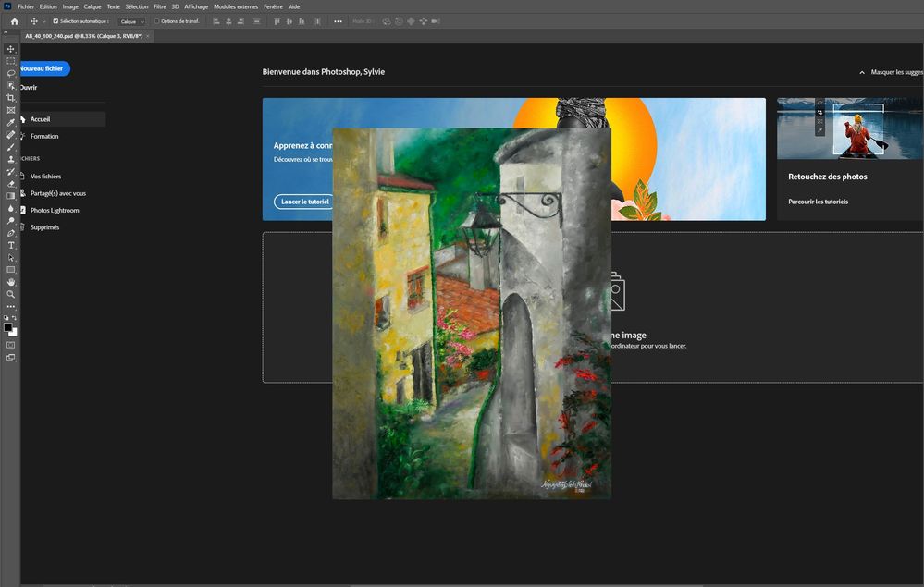Open the Fichier menu
924x587 pixels.
pos(26,6)
